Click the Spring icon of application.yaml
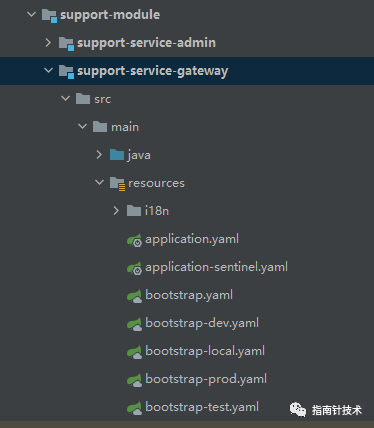Viewport: 374px width, 428px height. point(134,240)
